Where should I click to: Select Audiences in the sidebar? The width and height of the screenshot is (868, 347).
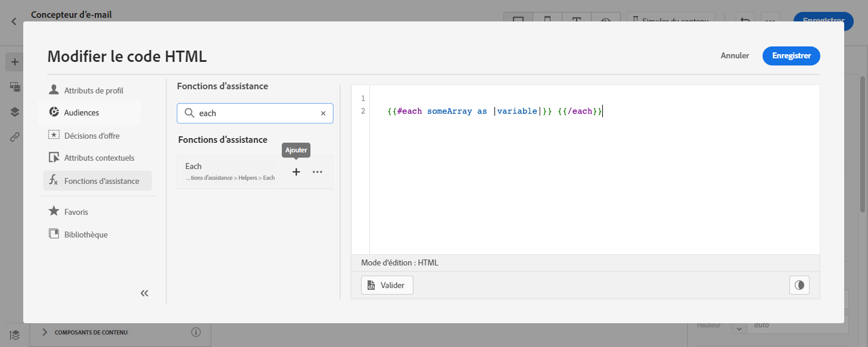tap(82, 112)
